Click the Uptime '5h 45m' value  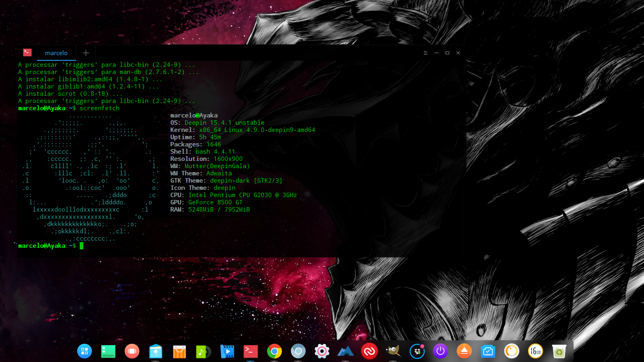210,137
